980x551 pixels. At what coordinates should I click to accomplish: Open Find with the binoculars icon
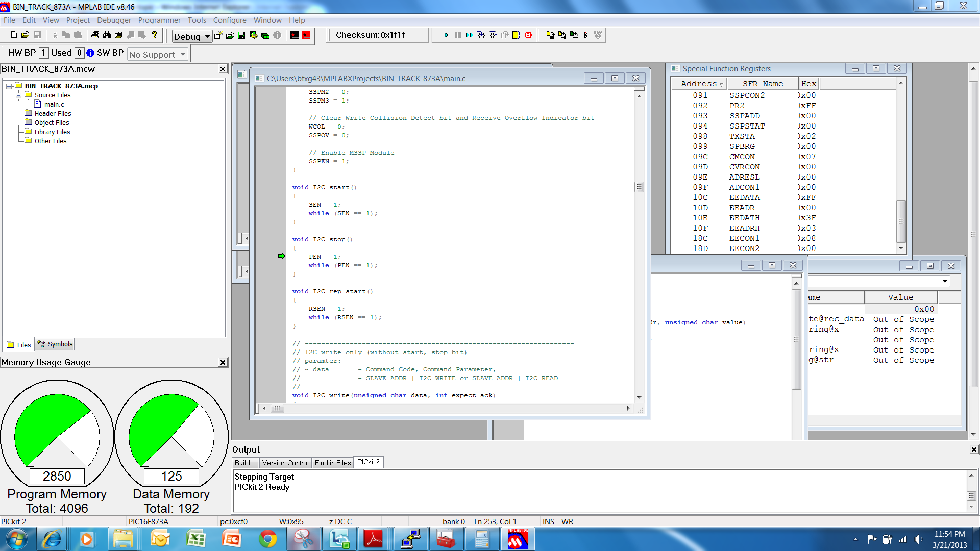coord(107,35)
